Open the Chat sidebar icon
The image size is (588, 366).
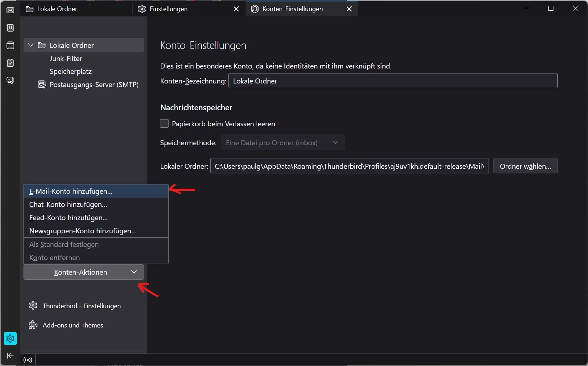point(10,80)
